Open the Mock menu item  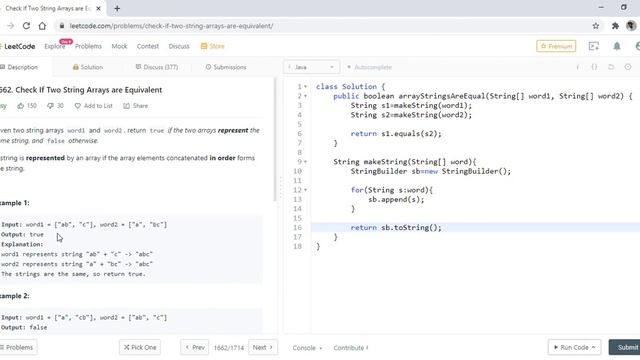pyautogui.click(x=119, y=46)
